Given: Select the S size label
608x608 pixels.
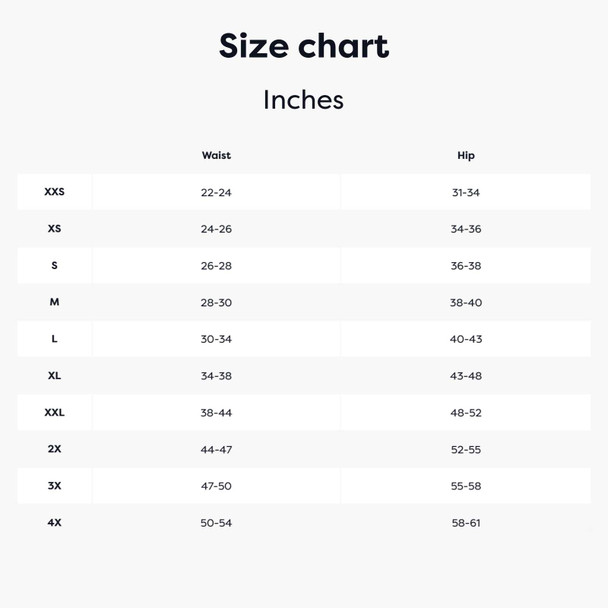Looking at the screenshot, I should [x=54, y=265].
